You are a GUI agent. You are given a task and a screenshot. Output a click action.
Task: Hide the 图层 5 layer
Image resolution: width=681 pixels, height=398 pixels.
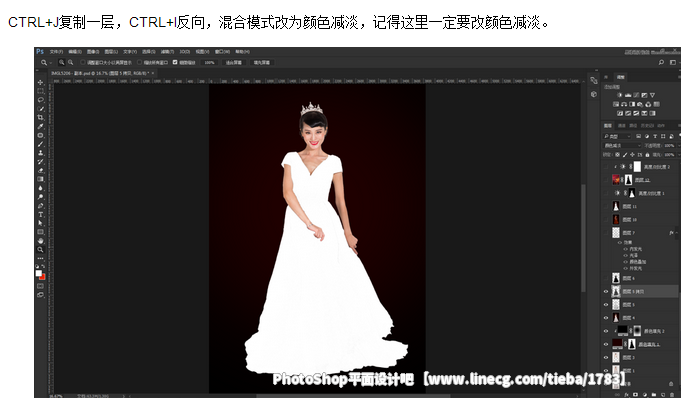pyautogui.click(x=606, y=305)
